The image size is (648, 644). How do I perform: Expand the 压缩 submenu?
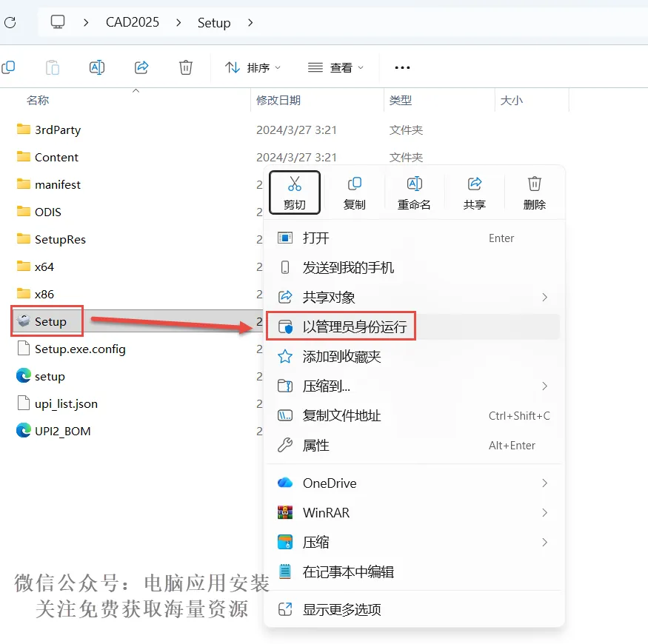(x=544, y=543)
